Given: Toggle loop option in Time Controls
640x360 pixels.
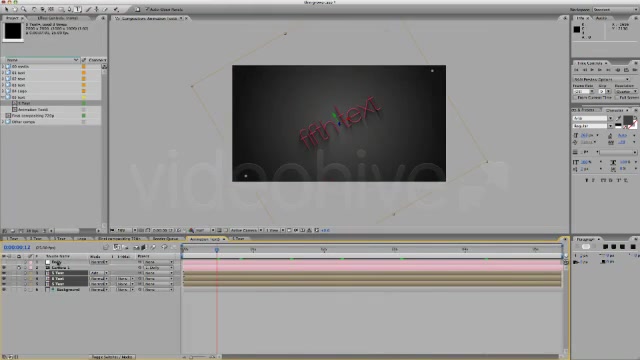Looking at the screenshot, I should coord(626,70).
